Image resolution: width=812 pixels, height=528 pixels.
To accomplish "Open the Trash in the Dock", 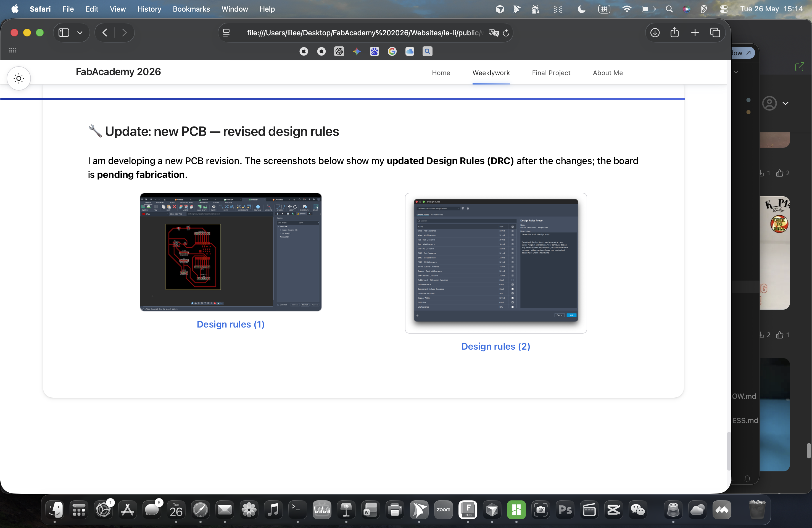I will (x=757, y=510).
